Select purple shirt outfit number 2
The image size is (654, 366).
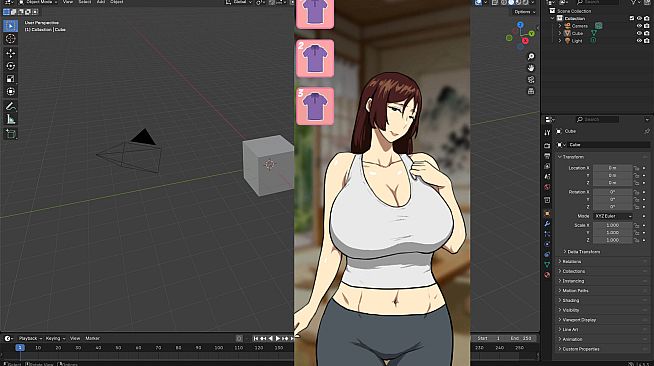point(315,58)
